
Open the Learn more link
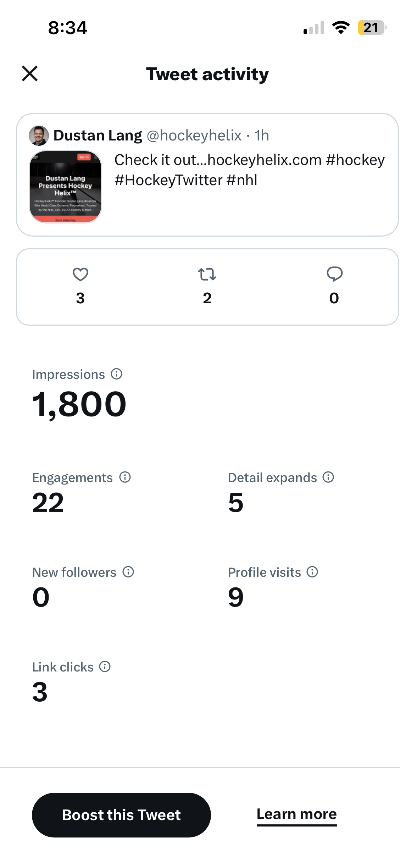(x=296, y=814)
